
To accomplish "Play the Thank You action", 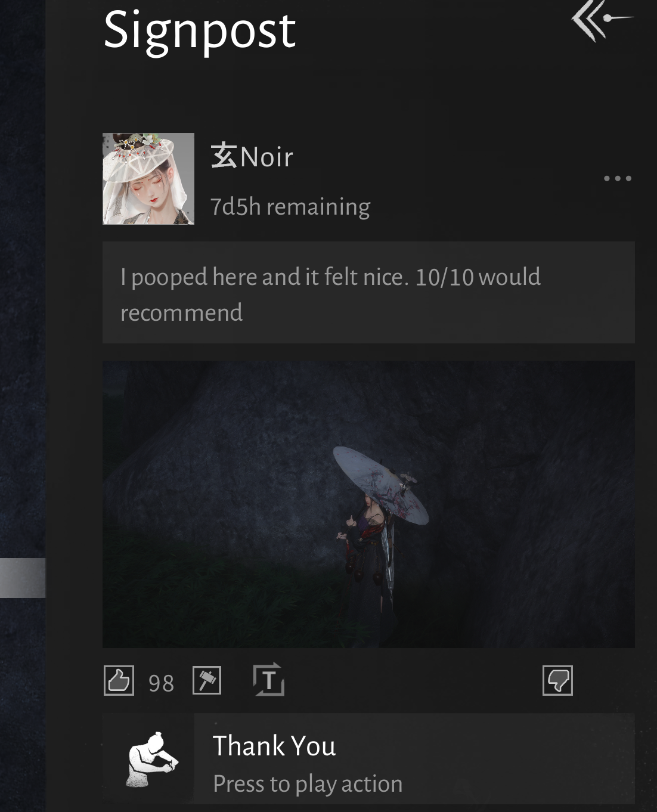I will click(x=368, y=759).
